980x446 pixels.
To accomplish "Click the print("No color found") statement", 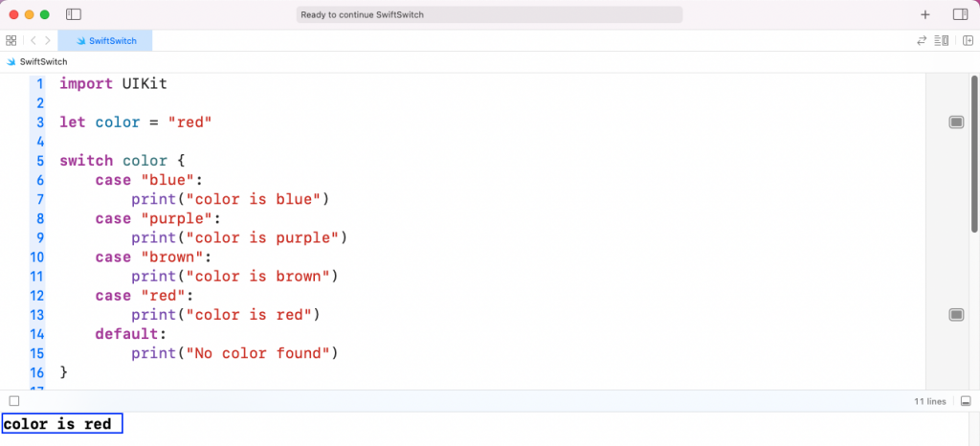I will coord(234,353).
